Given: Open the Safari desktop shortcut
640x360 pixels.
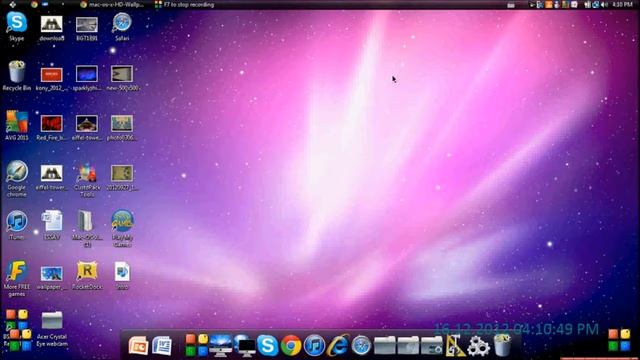Looking at the screenshot, I should 122,27.
